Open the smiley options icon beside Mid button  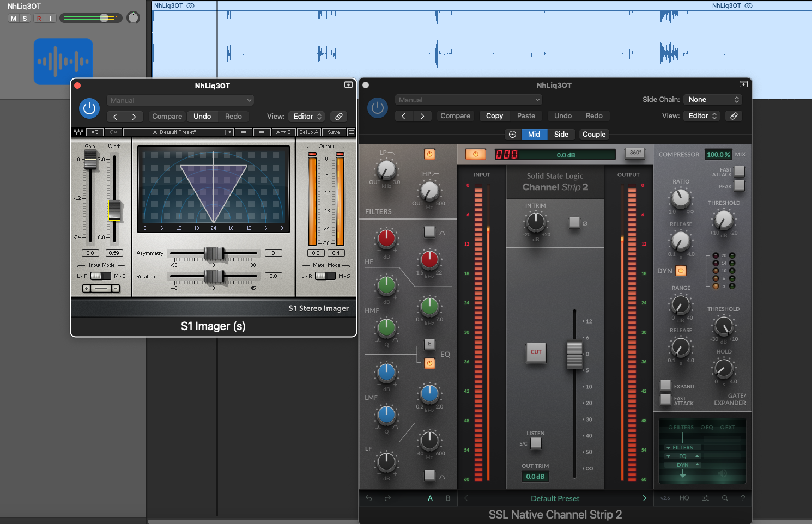pyautogui.click(x=512, y=135)
